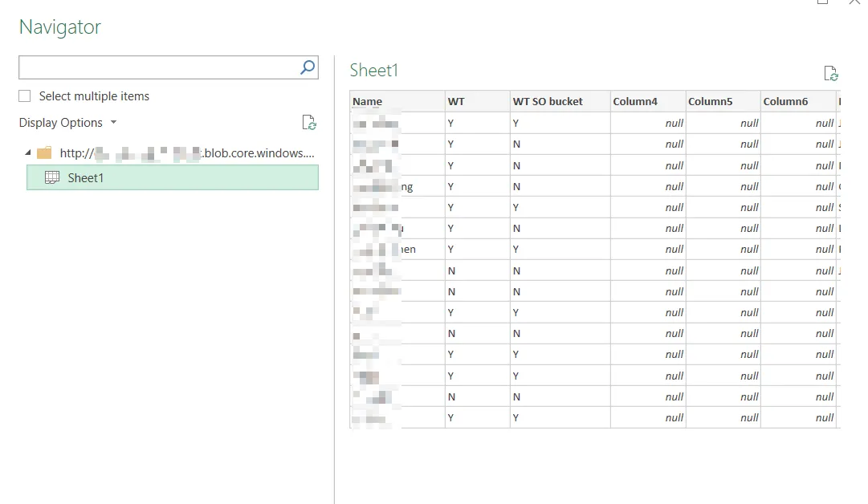Collapse the blob.core.windows source node
Screen dimensions: 868x504
[27, 152]
